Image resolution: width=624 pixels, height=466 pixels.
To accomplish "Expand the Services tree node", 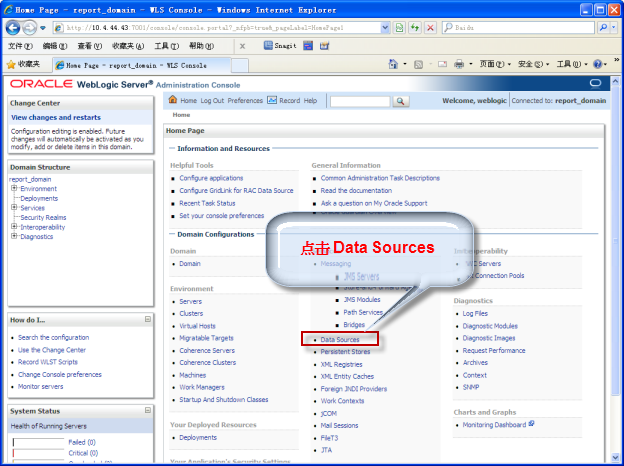I will point(14,207).
